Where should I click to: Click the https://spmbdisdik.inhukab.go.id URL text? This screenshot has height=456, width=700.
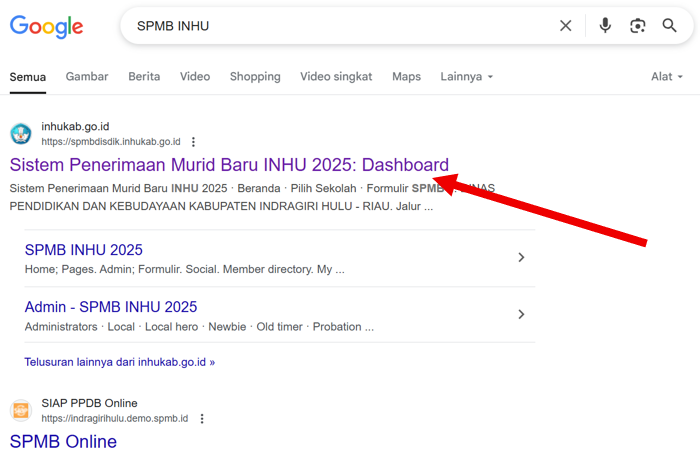coord(111,142)
